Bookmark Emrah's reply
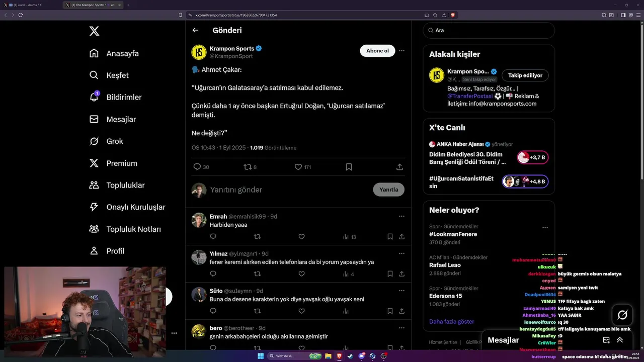The height and width of the screenshot is (362, 644). pos(390,237)
